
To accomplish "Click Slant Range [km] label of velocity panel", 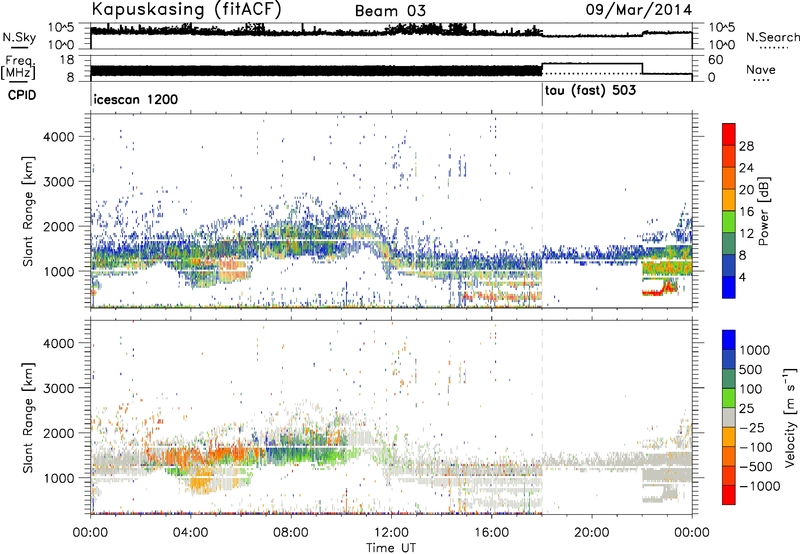I will pyautogui.click(x=28, y=418).
